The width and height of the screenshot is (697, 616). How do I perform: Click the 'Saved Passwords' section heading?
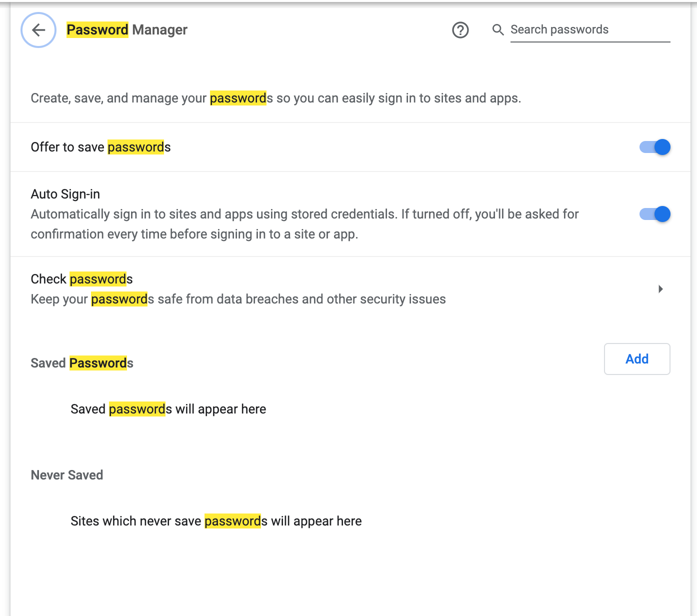pos(82,363)
